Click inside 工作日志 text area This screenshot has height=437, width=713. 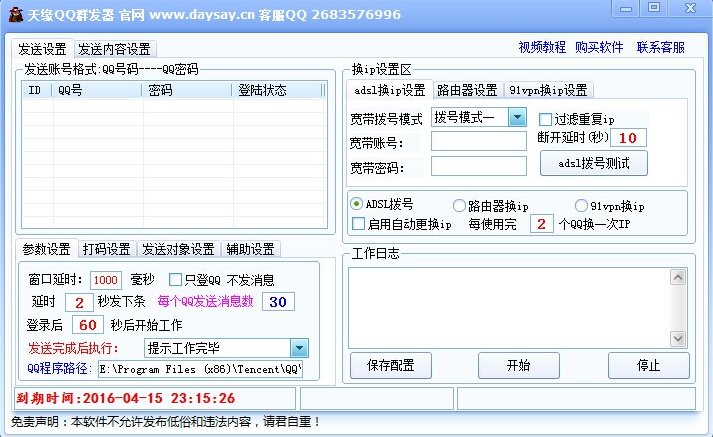coord(509,308)
